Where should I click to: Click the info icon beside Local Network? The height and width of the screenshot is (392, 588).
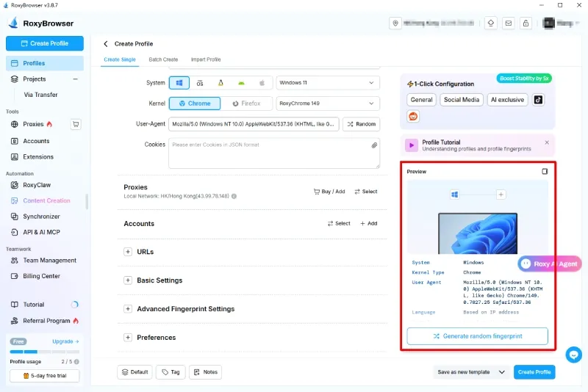coord(234,196)
